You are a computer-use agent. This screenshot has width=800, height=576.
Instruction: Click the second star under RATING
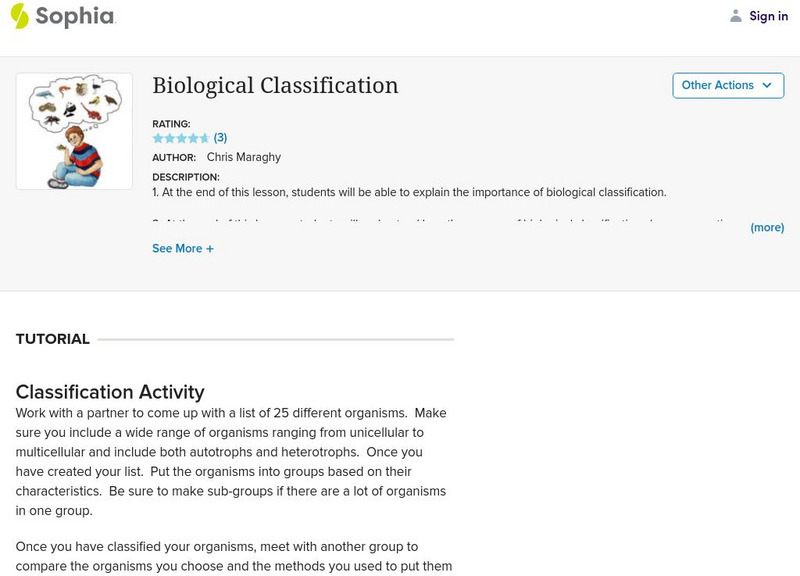tap(169, 138)
